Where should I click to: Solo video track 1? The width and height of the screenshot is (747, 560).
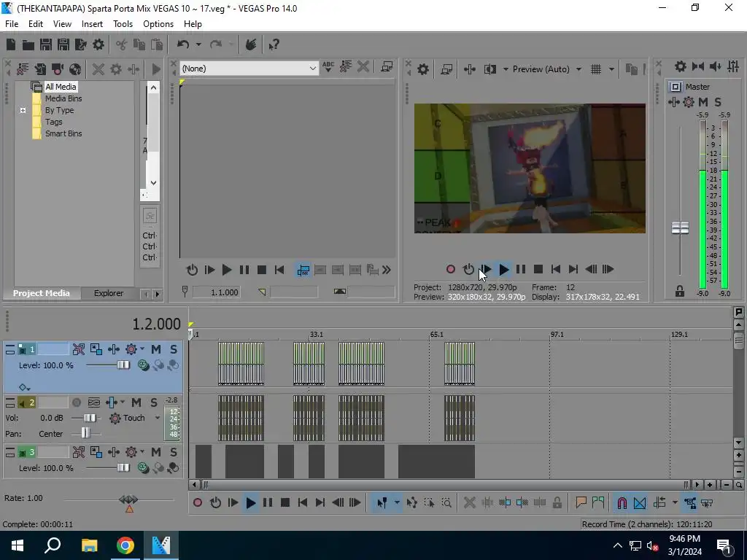(174, 349)
